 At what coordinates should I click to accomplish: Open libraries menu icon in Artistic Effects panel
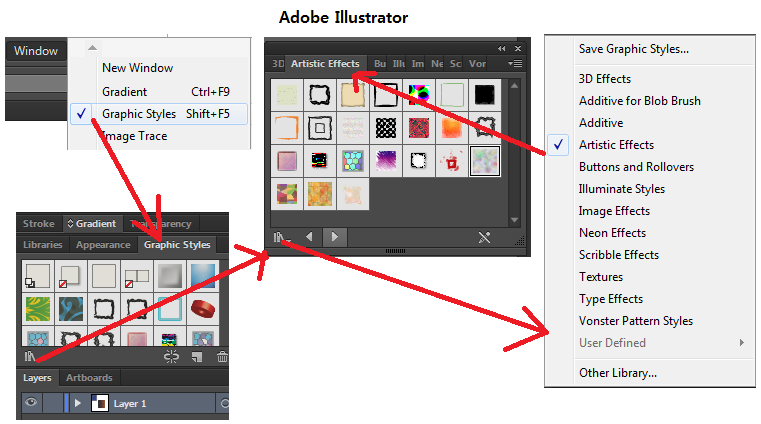point(279,237)
